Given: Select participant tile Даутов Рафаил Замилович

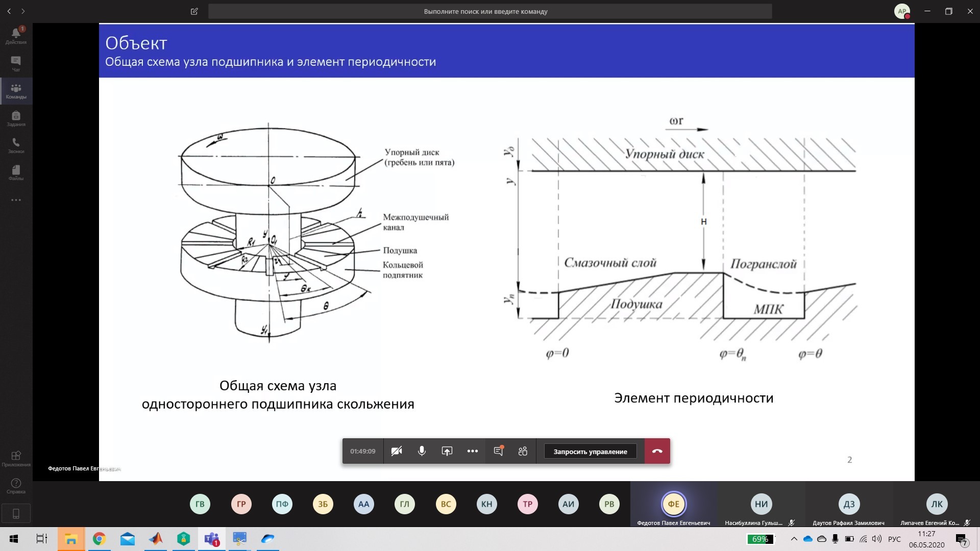Looking at the screenshot, I should click(x=849, y=504).
